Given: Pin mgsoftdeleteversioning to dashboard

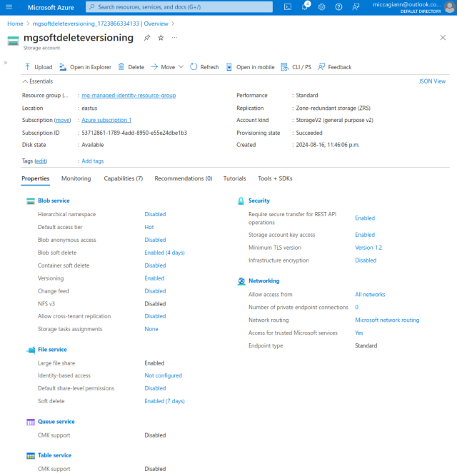Looking at the screenshot, I should click(147, 38).
